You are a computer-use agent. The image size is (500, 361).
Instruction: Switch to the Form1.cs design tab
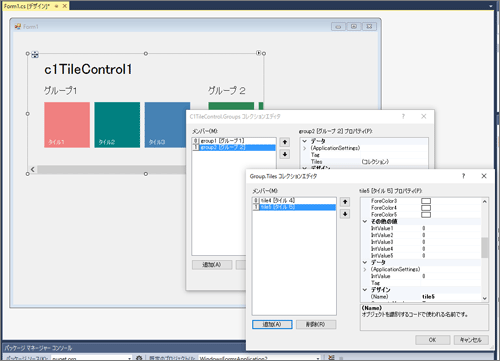pos(27,6)
